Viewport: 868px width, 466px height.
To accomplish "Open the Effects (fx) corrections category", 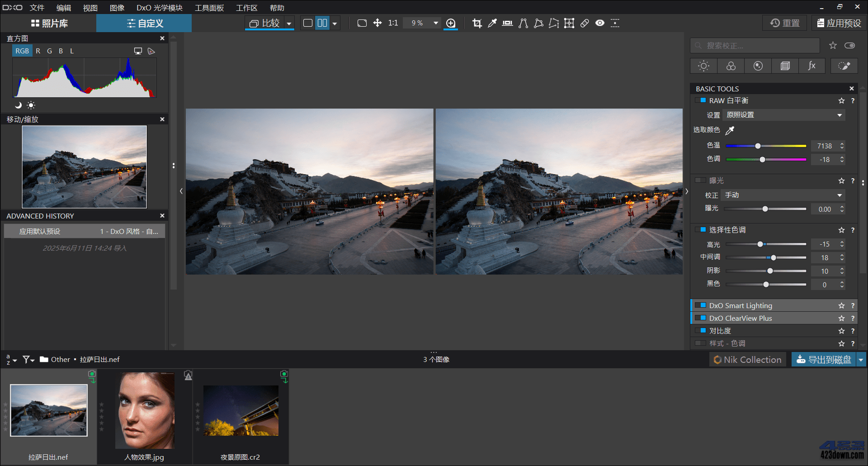I will 812,66.
